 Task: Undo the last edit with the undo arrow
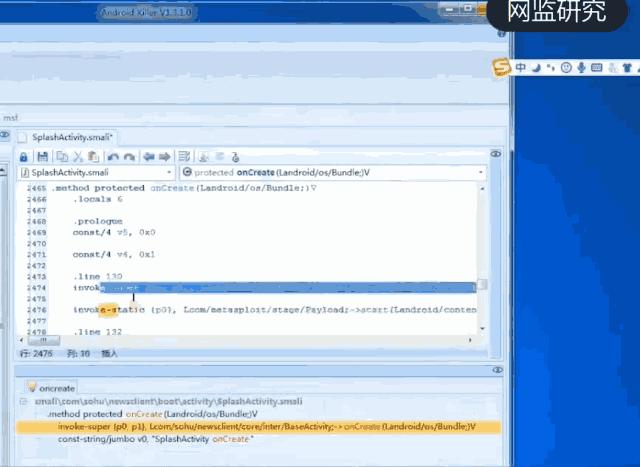tap(113, 157)
